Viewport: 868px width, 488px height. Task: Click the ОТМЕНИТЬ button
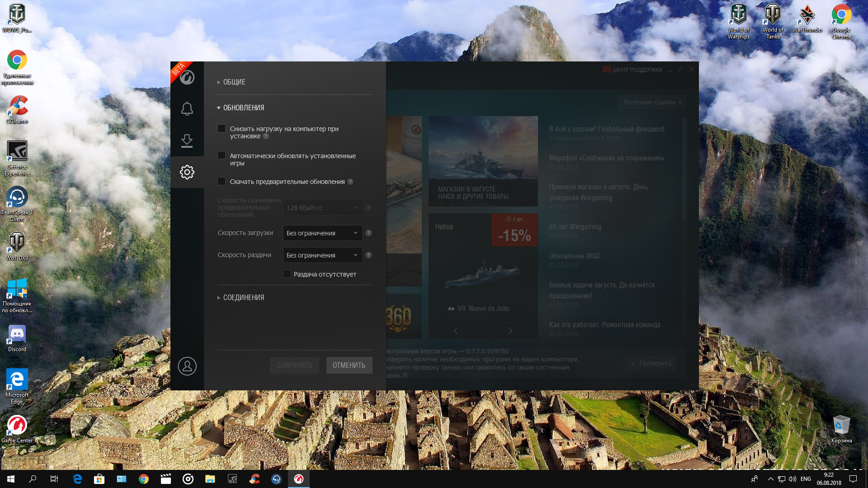(x=349, y=365)
